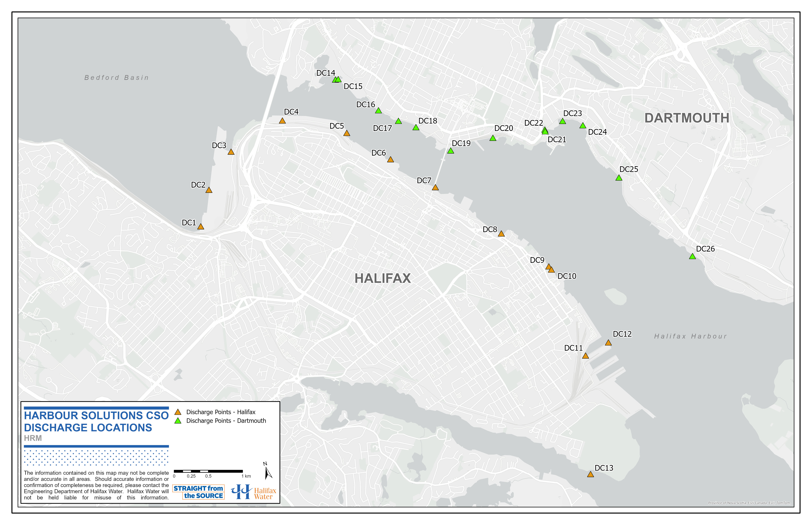Select the DC7 orange marker near bridge
Viewport: 812px width, 525px height.
point(435,188)
